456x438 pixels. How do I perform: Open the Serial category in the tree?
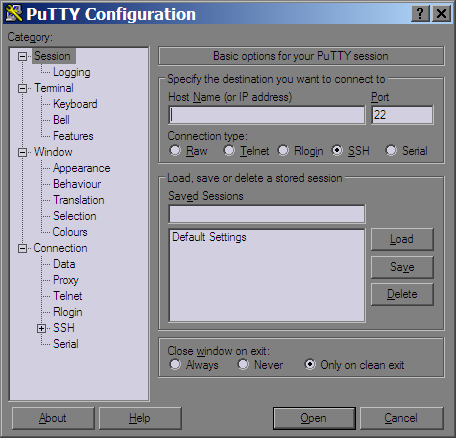[x=66, y=344]
